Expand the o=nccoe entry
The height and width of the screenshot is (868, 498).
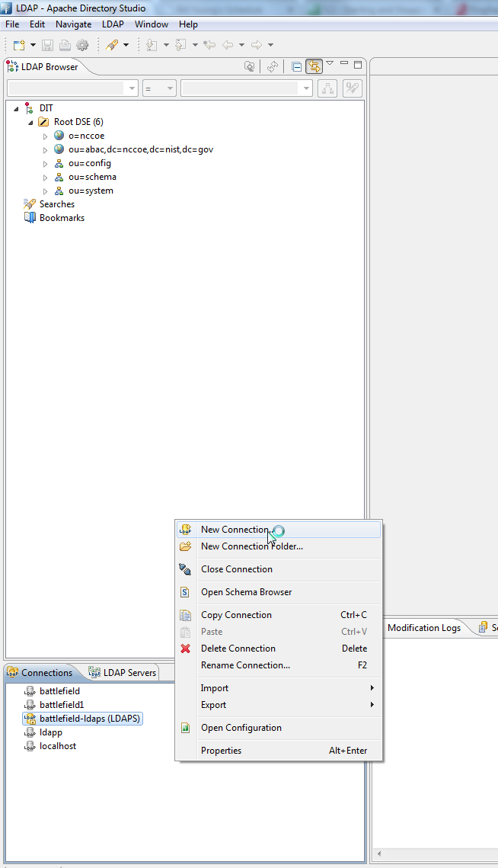pyautogui.click(x=46, y=136)
